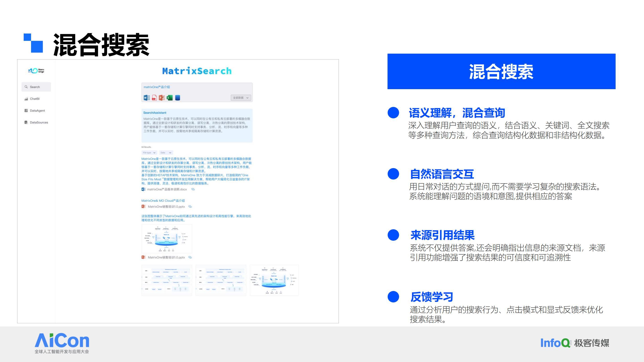This screenshot has width=644, height=362.
Task: Click the heading 语义理解，混合查询
Action: point(457,113)
